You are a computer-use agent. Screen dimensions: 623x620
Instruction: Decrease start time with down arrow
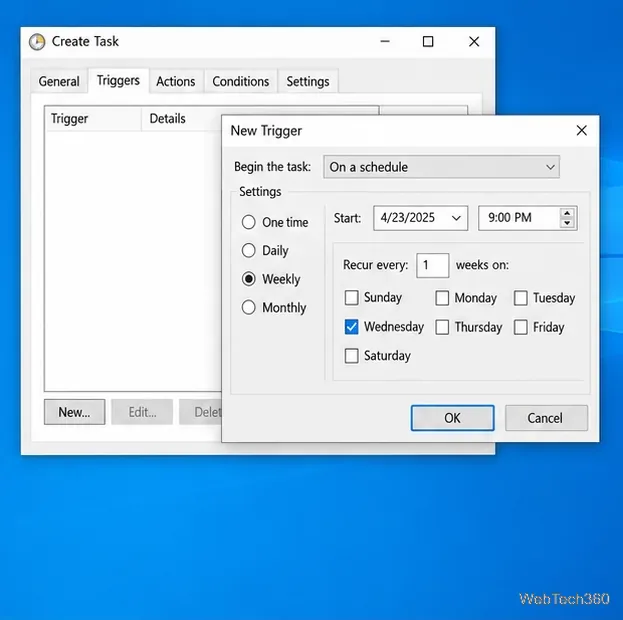(x=567, y=223)
